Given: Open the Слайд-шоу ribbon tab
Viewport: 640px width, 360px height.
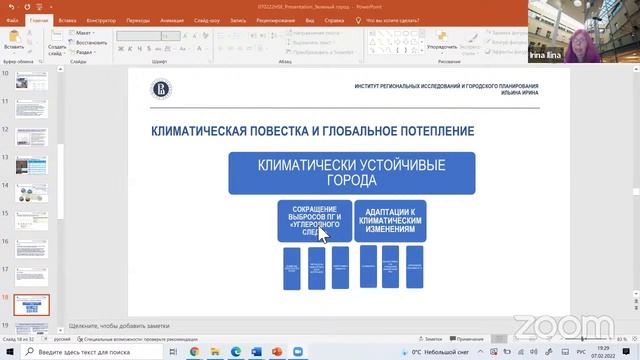Looking at the screenshot, I should coord(207,20).
